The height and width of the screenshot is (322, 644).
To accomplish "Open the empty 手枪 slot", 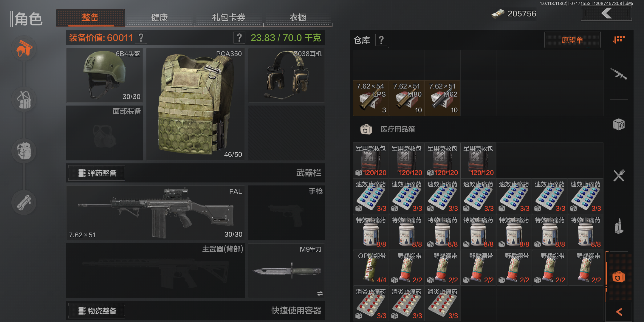I will coord(286,213).
